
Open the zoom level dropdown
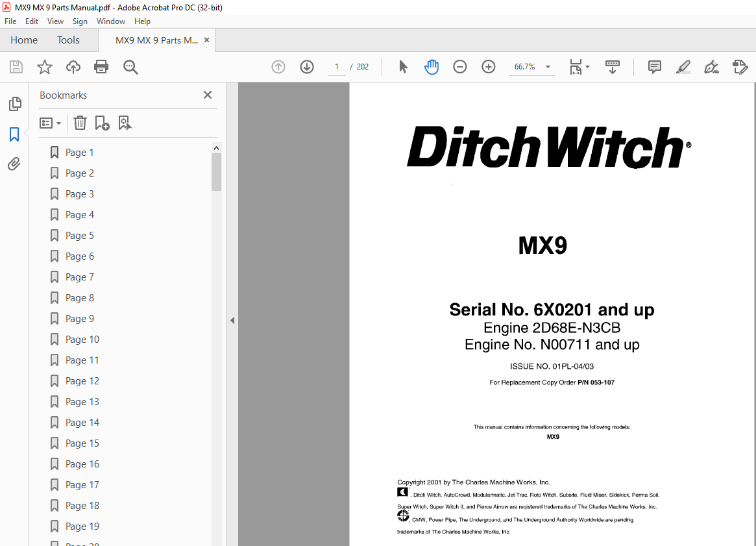548,67
